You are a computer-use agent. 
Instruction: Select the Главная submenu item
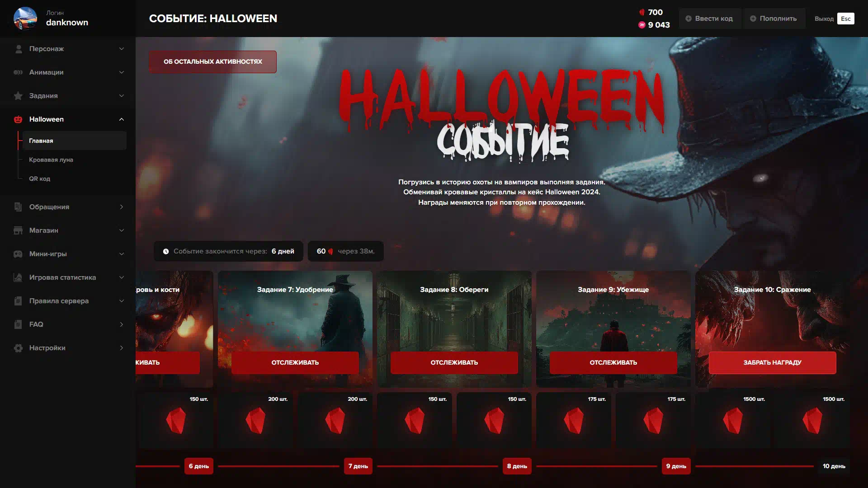(74, 141)
